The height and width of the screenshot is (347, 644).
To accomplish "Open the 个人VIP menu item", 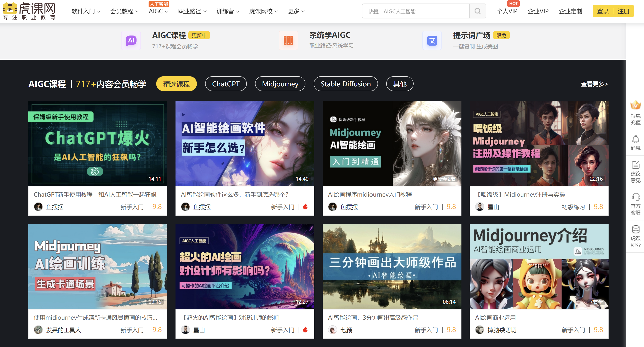I will pos(507,11).
